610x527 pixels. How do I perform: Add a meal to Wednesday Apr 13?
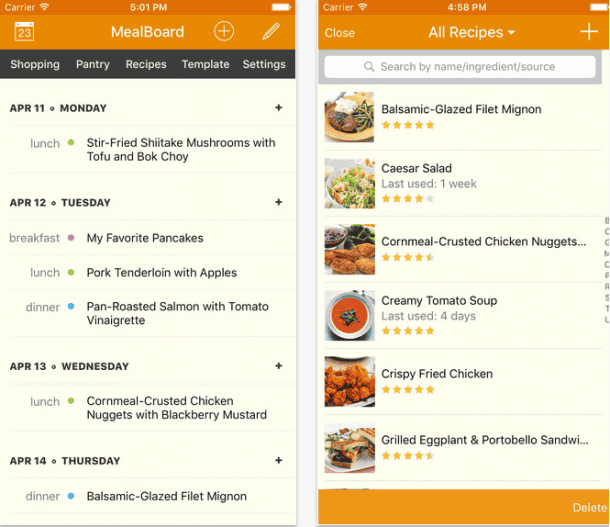click(x=279, y=366)
